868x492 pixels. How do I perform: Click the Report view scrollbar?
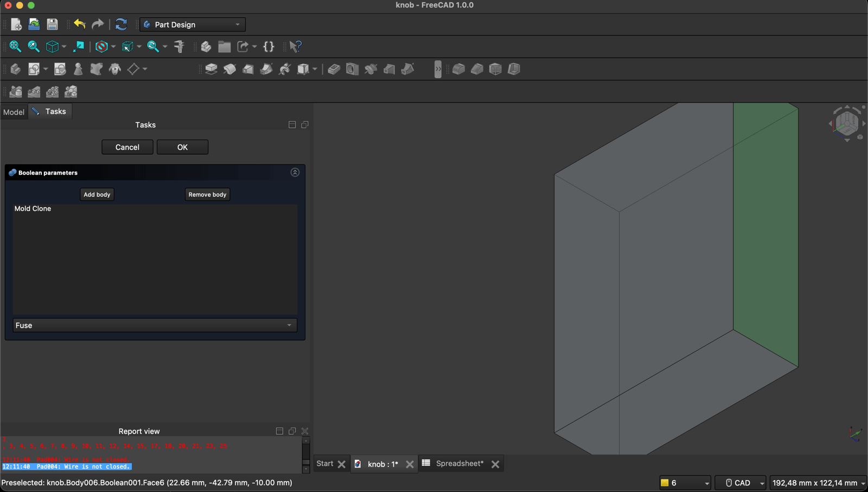306,455
